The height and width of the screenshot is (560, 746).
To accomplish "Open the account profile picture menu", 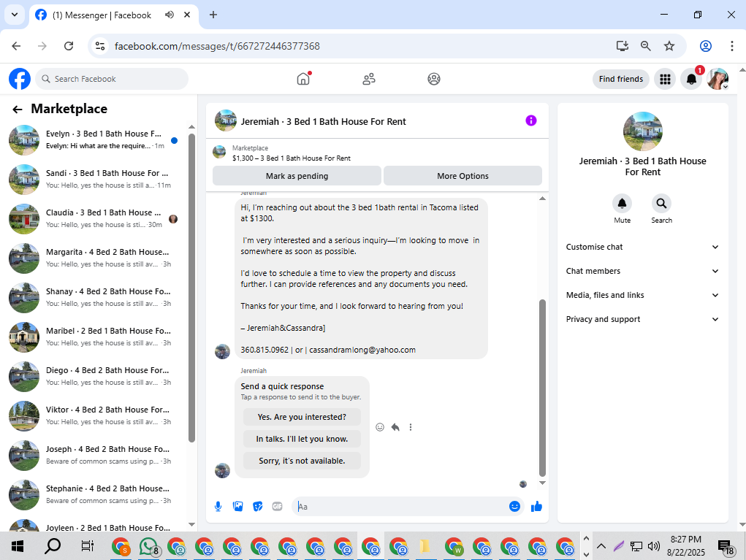I will 718,79.
